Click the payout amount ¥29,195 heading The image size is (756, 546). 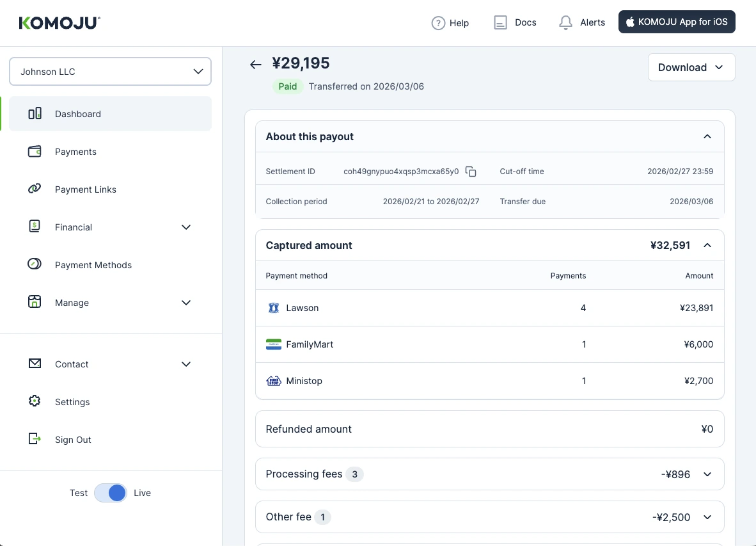pyautogui.click(x=301, y=63)
